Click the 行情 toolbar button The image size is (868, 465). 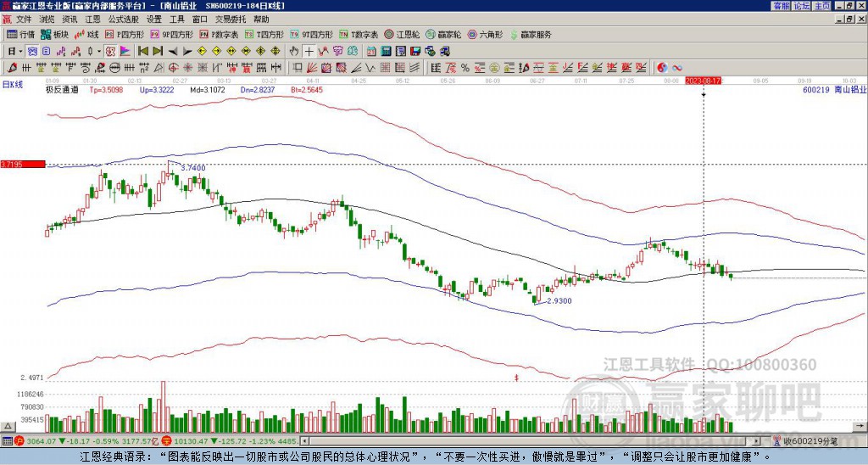[x=20, y=35]
